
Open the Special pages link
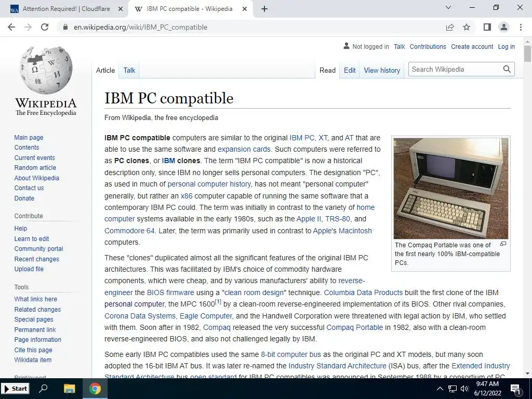point(34,320)
